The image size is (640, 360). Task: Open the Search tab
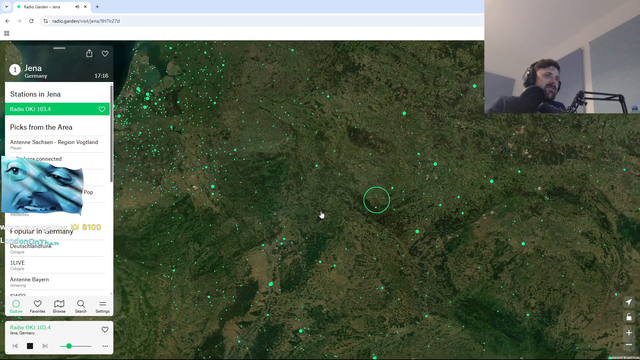(81, 306)
